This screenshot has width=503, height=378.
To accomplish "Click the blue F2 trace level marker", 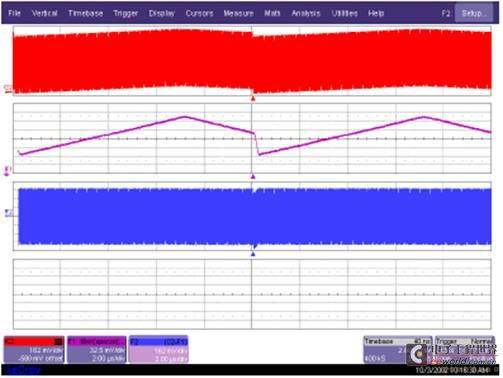I will coord(8,213).
